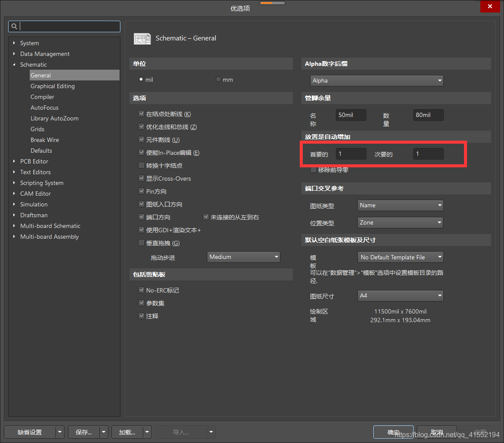Screen dimensions: 504x443
Task: Edit pin number margin 80mil field
Action: [428, 115]
